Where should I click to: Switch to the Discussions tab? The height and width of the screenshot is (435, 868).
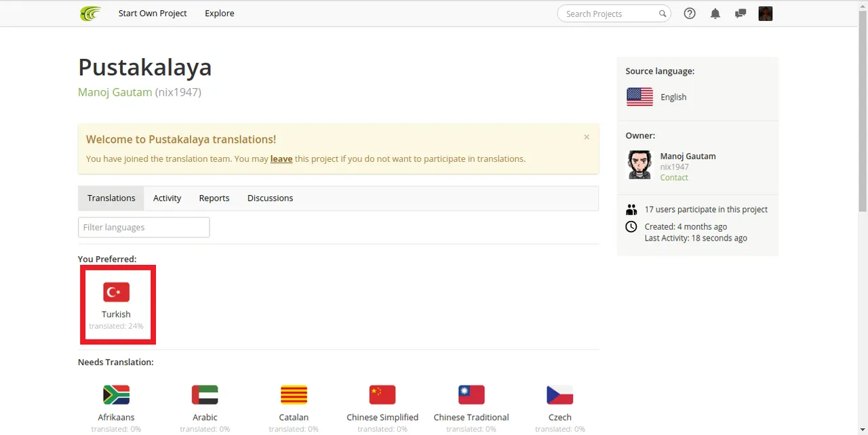[x=270, y=198]
